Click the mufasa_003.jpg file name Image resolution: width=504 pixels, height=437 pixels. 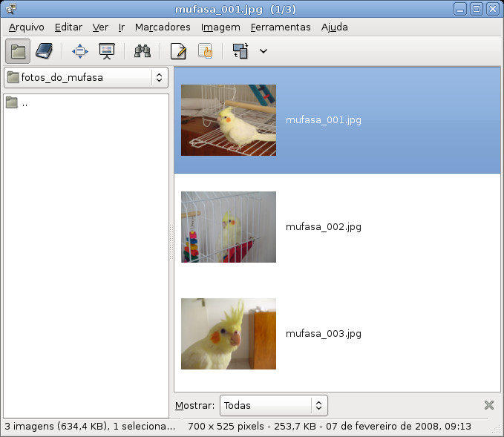pyautogui.click(x=324, y=334)
